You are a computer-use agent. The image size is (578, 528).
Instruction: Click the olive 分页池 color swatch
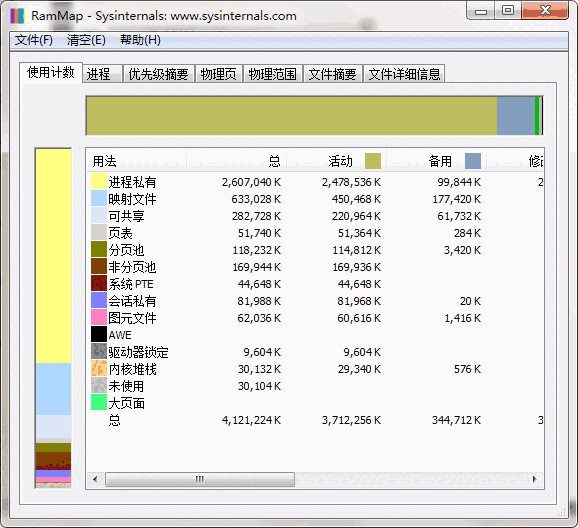pyautogui.click(x=99, y=249)
